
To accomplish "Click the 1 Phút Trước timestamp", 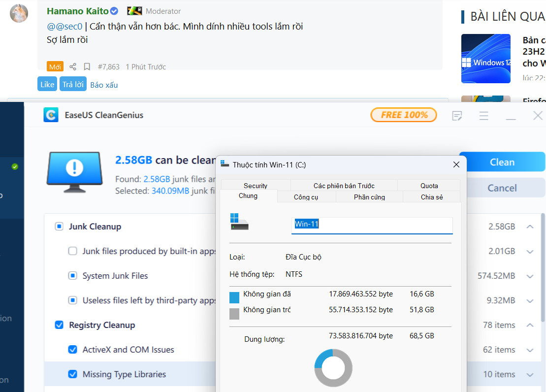I will tap(146, 67).
